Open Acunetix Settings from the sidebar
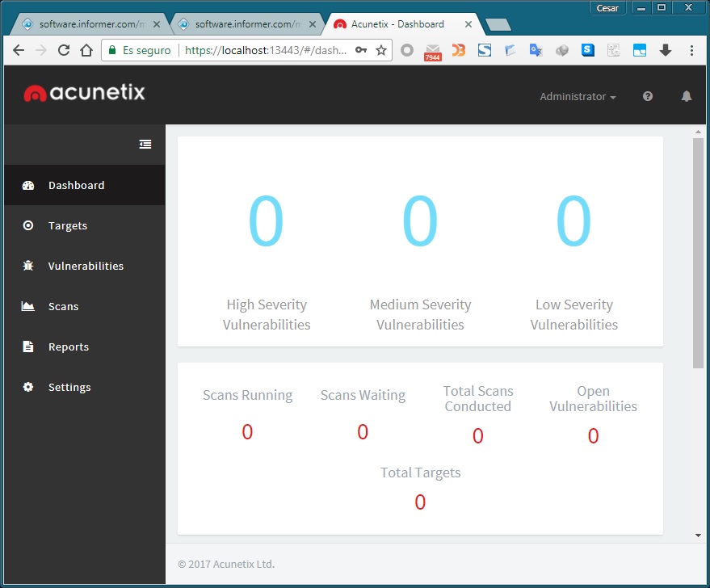Image resolution: width=710 pixels, height=588 pixels. coord(69,387)
